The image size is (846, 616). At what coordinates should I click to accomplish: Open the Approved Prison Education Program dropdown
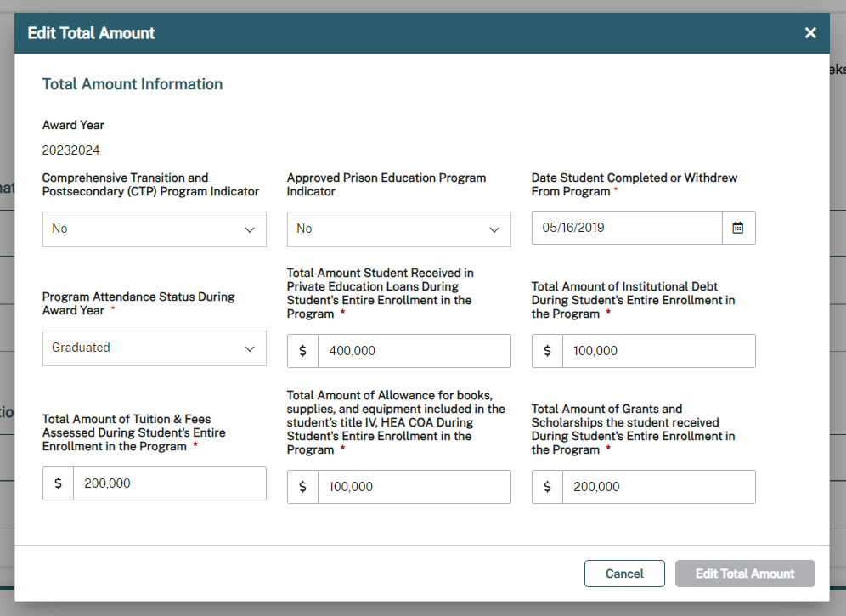(x=398, y=229)
